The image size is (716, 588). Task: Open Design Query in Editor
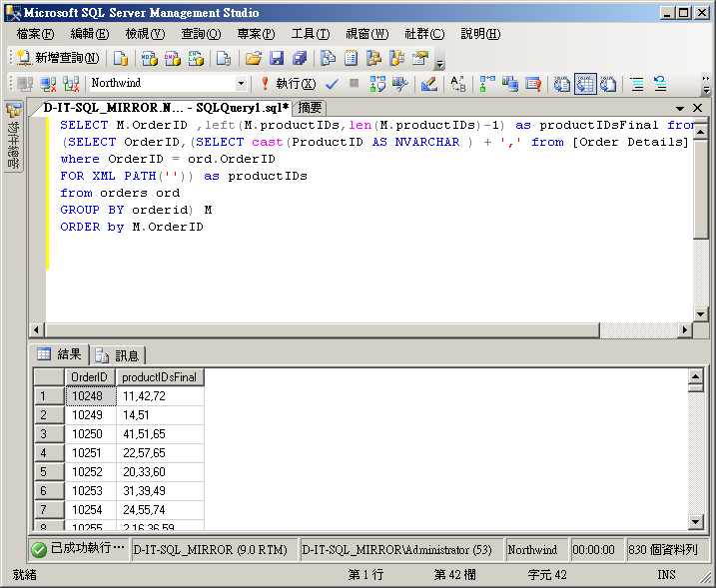pyautogui.click(x=428, y=84)
